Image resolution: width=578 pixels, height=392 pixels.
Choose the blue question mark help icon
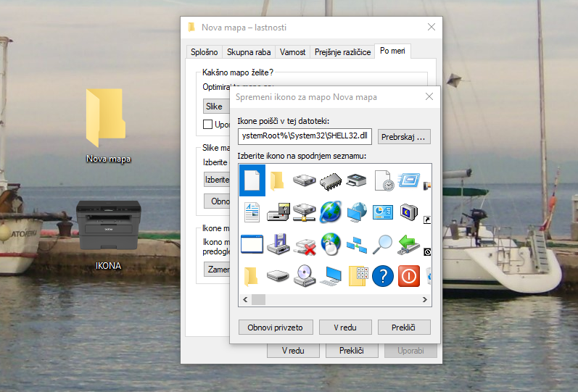382,276
